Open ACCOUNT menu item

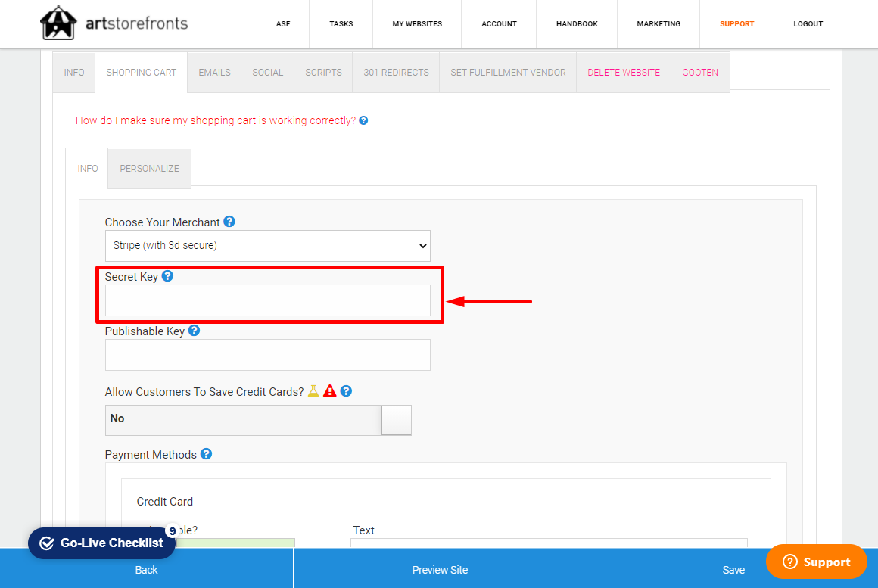[x=499, y=24]
